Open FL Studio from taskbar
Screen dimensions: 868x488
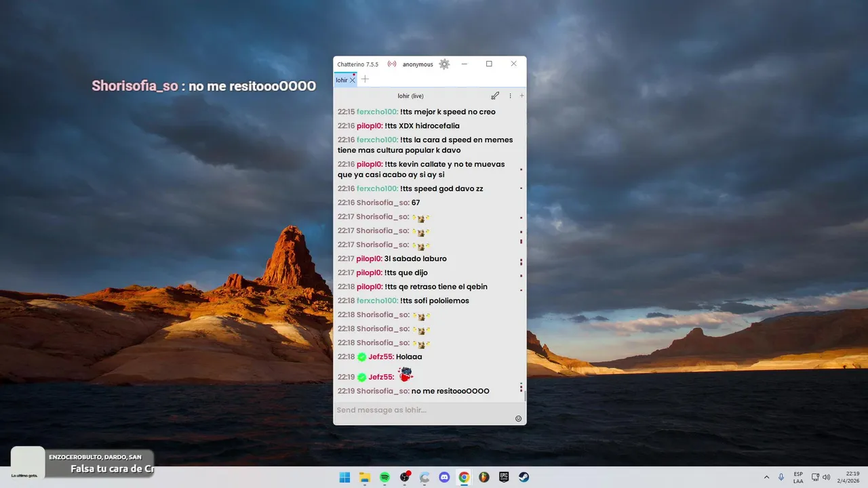pyautogui.click(x=484, y=477)
